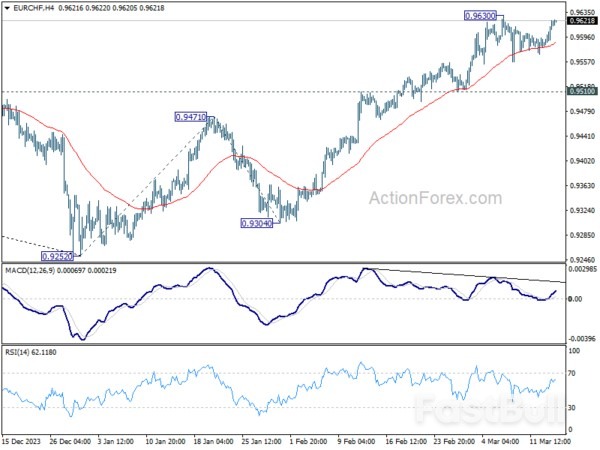Viewport: 600px width, 450px height.
Task: Click the 15 Dec 2023 date label
Action: click(21, 442)
